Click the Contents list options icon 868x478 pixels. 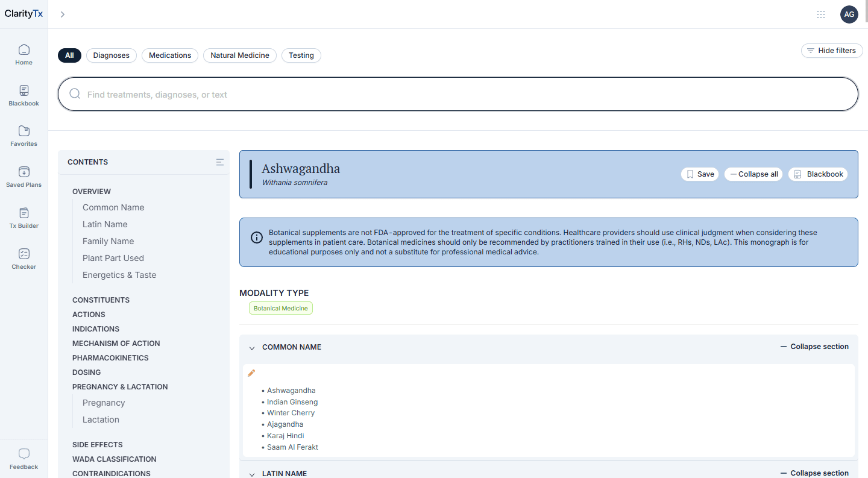pyautogui.click(x=219, y=162)
